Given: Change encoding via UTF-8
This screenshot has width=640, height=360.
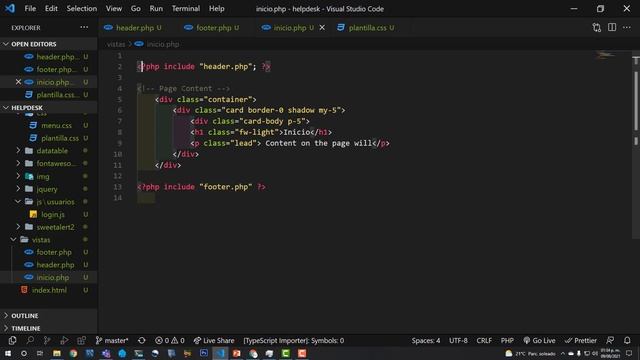Looking at the screenshot, I should (458, 340).
